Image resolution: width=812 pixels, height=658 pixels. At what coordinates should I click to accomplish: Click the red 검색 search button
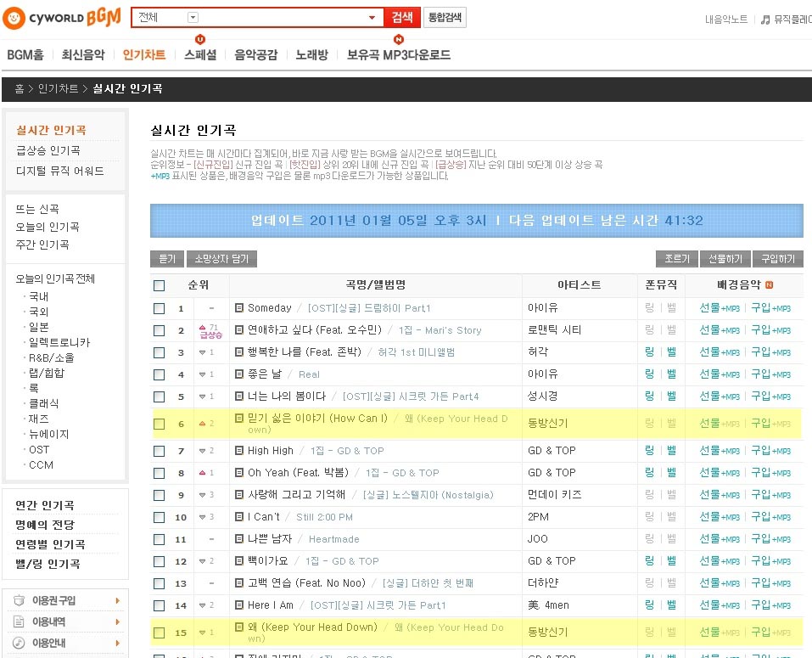pos(402,18)
